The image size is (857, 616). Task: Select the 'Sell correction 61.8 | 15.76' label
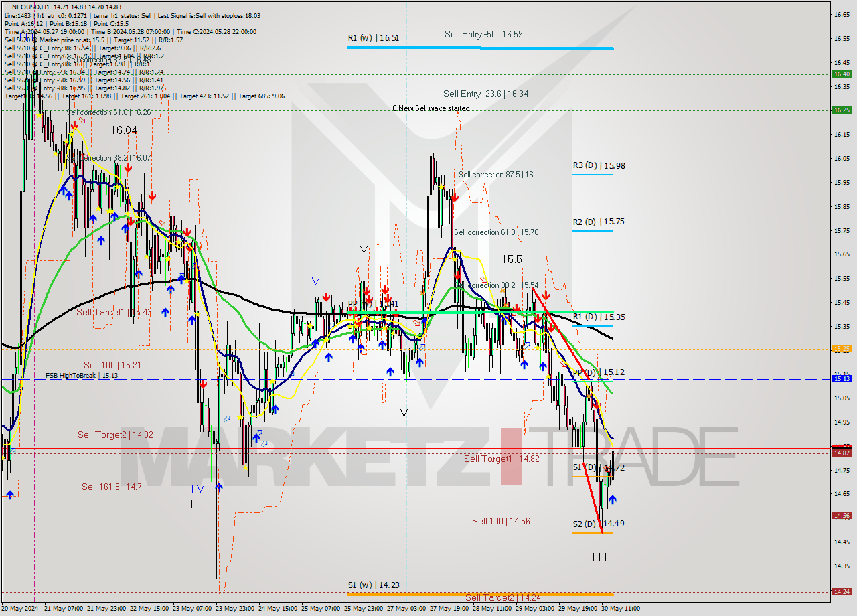[x=496, y=232]
